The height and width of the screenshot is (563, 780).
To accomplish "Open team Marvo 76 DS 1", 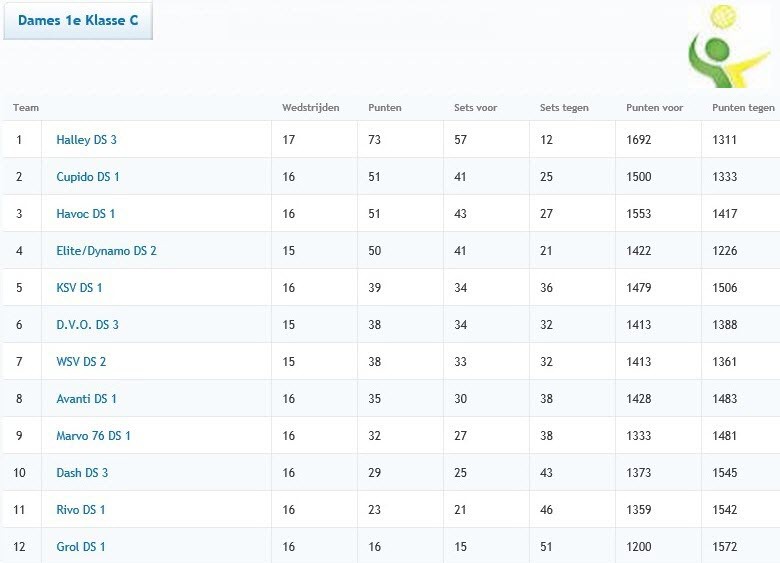I will (x=94, y=436).
